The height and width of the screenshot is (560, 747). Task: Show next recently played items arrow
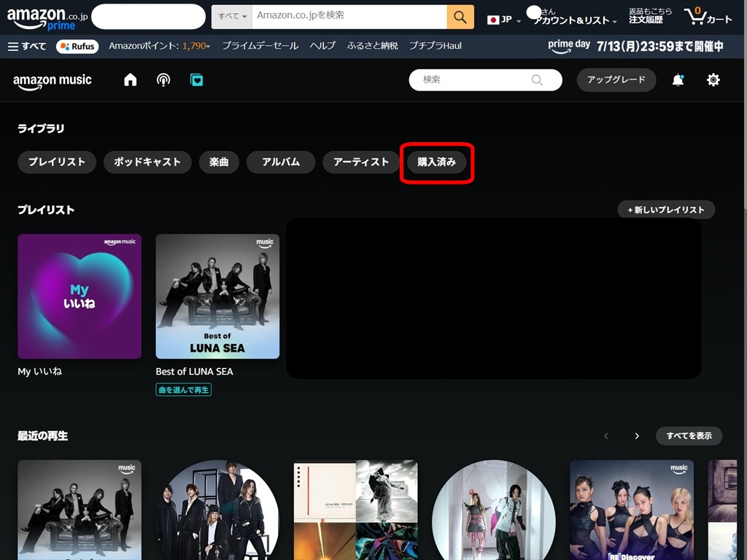637,436
